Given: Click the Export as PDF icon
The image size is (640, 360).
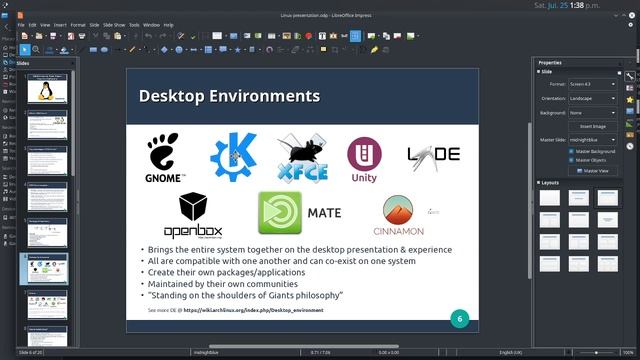Looking at the screenshot, I should [x=71, y=36].
